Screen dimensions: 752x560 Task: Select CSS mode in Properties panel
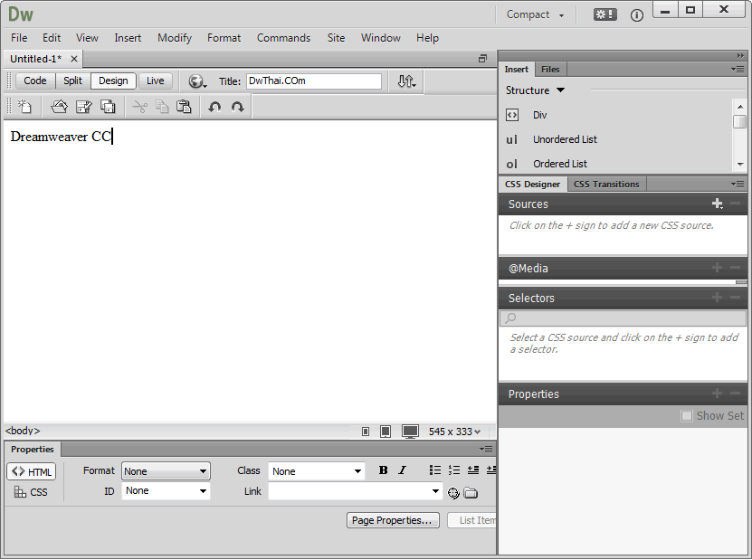point(31,492)
